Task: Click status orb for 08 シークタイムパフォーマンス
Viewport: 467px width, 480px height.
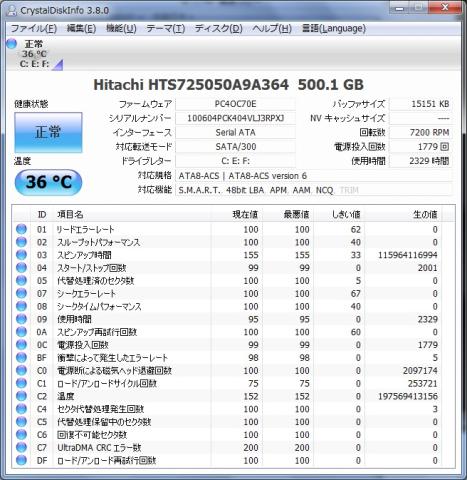Action: coord(21,306)
